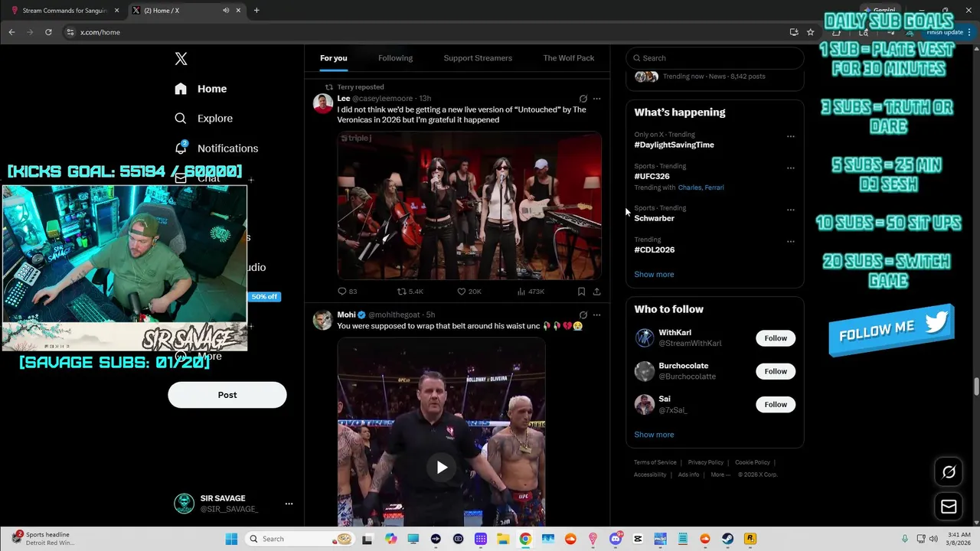Open Terms of Service link
Screen dimensions: 980x551
(x=655, y=462)
